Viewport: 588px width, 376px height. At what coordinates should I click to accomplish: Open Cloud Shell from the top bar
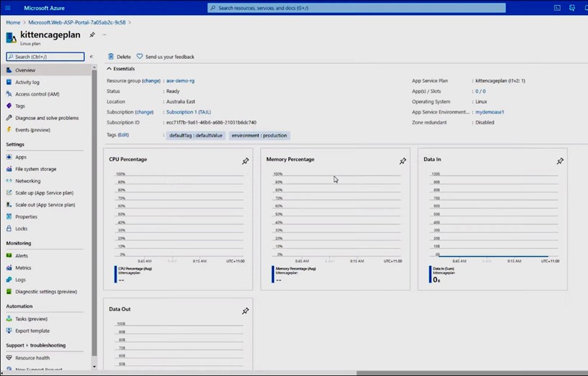pyautogui.click(x=557, y=8)
